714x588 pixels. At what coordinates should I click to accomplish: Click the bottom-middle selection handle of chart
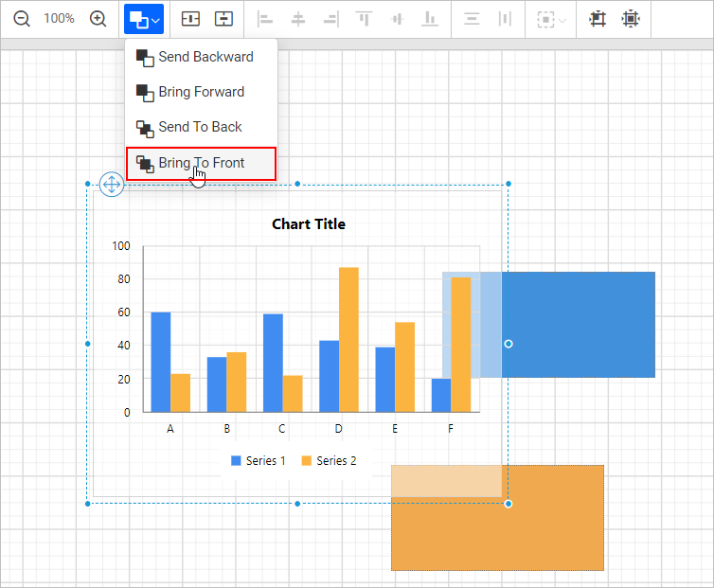point(297,504)
